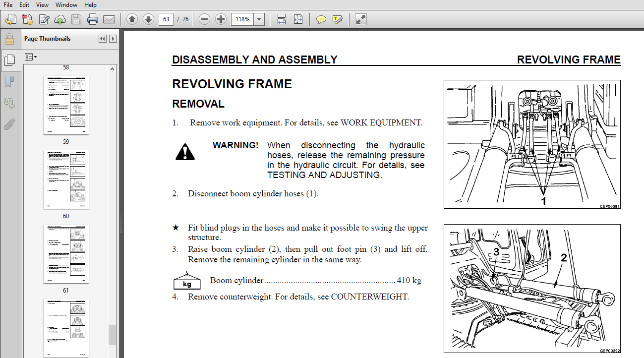This screenshot has width=644, height=358.
Task: Select the Page Thumbnails panel icon
Action: (9, 60)
